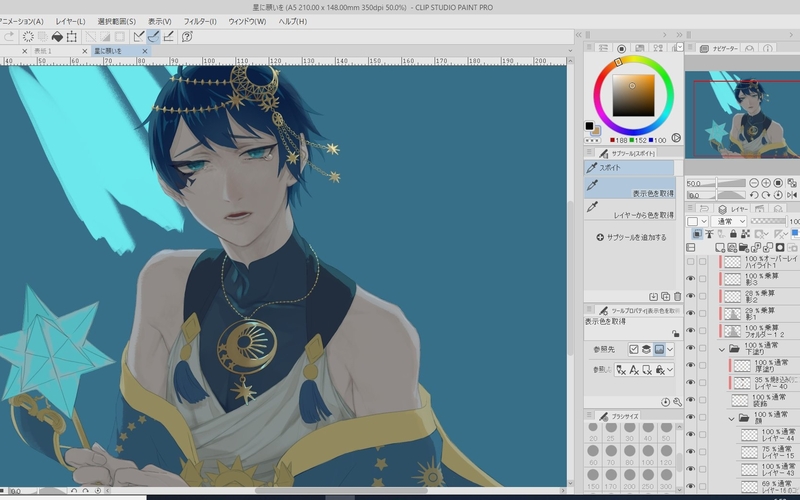Open the layer palette color dropdown
The image size is (800, 500).
pos(697,221)
